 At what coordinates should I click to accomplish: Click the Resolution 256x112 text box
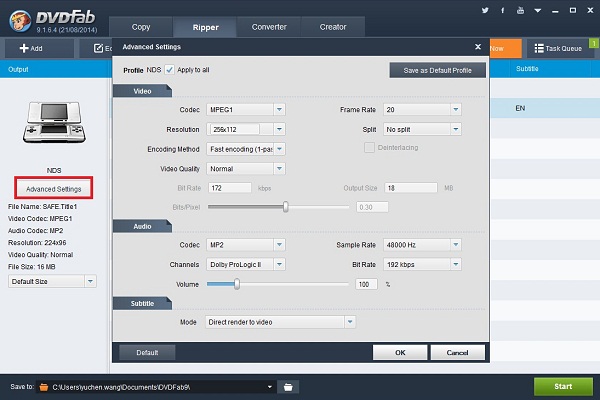234,129
